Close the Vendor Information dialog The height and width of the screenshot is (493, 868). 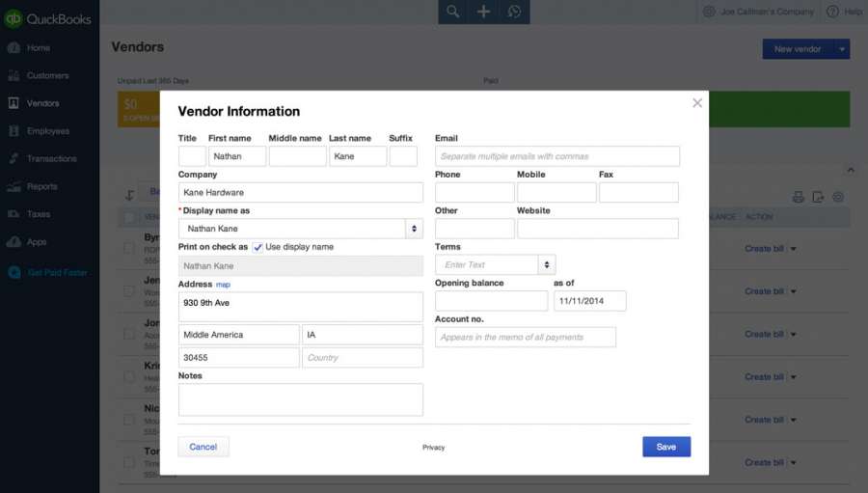pyautogui.click(x=697, y=103)
